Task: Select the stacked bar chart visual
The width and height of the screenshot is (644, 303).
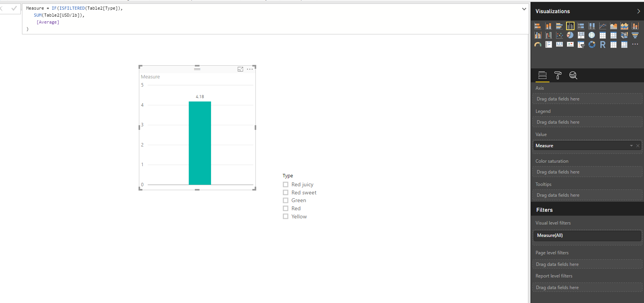Action: pos(538,26)
